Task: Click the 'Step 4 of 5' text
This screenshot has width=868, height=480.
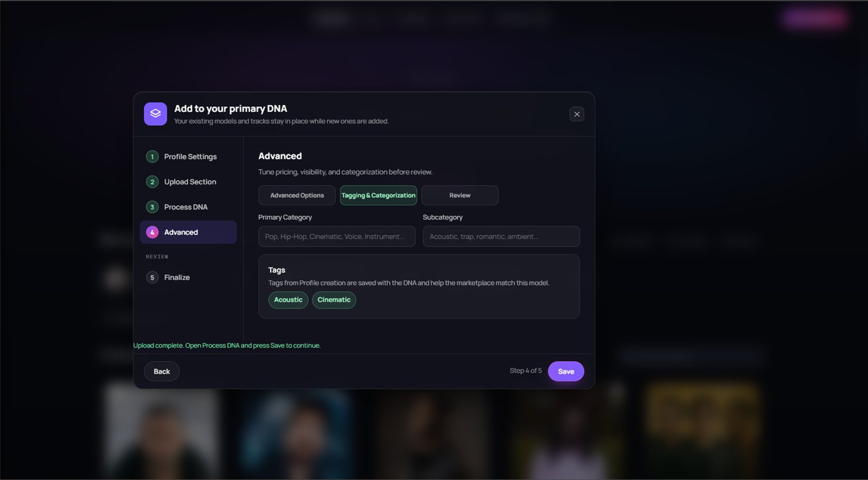Action: tap(526, 371)
